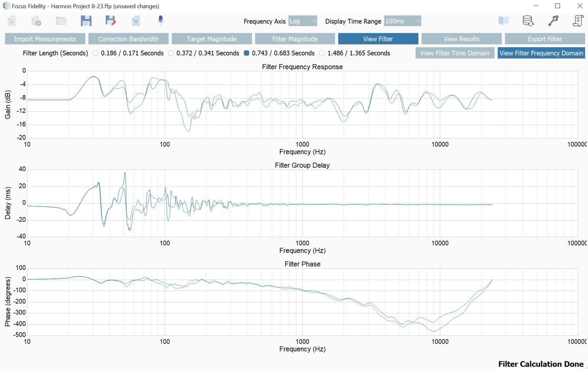Switch to Filter Magnitude tab
The image size is (588, 369).
pos(295,39)
